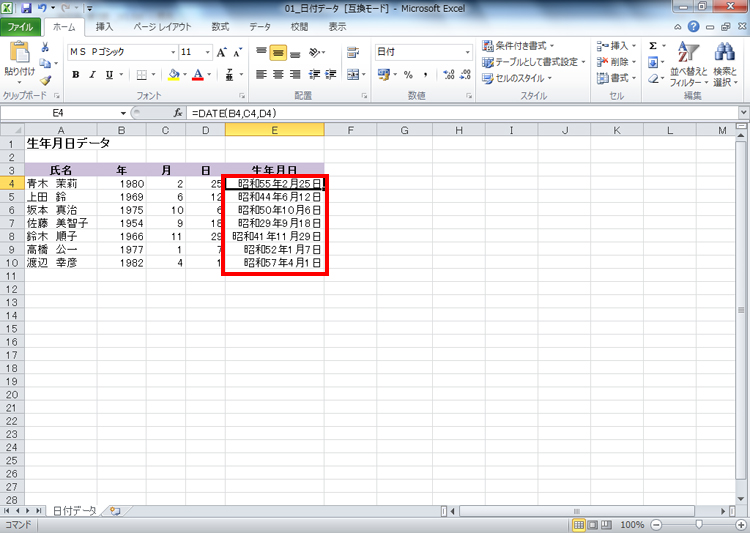The height and width of the screenshot is (533, 750).
Task: Apply comma style
Action: point(425,75)
